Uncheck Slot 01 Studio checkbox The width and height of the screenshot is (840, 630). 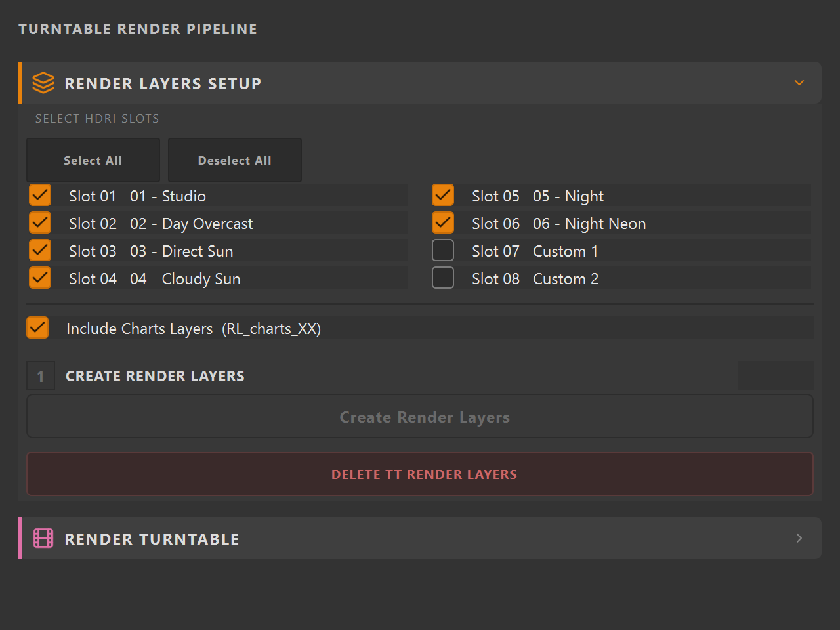[x=40, y=195]
